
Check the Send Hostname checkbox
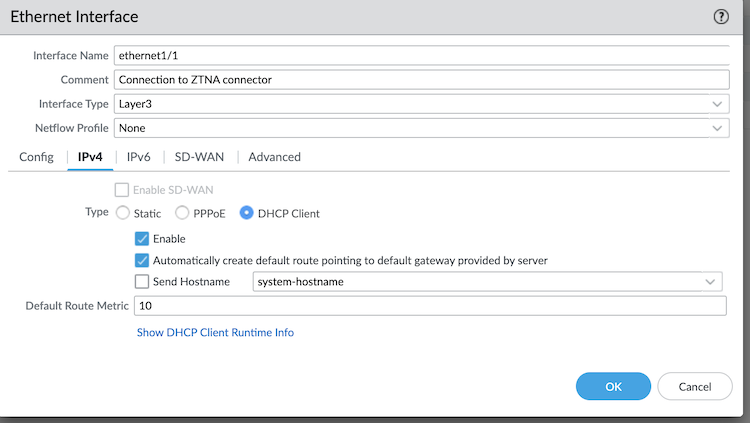coord(142,282)
